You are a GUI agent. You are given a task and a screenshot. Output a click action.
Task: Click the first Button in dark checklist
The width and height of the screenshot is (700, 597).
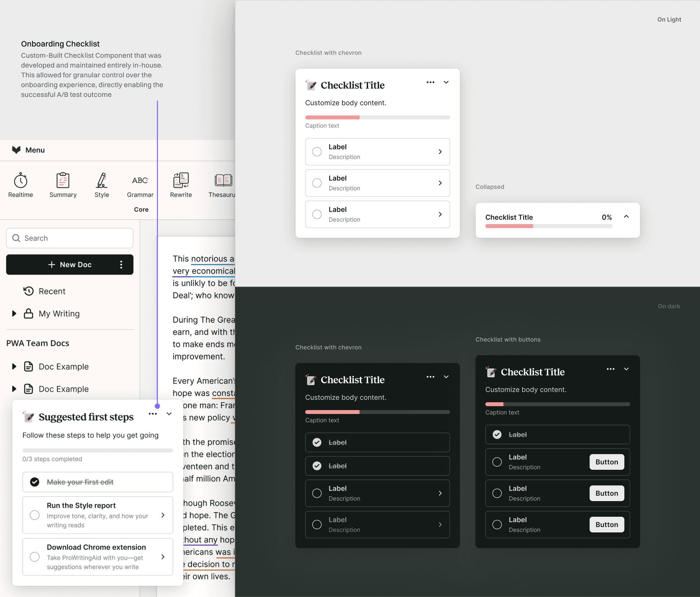[x=606, y=462]
